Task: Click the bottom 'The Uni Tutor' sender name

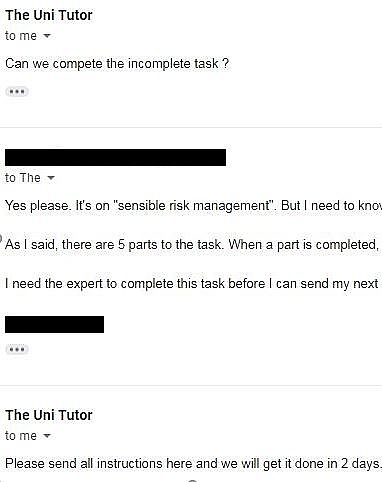Action: click(x=49, y=415)
